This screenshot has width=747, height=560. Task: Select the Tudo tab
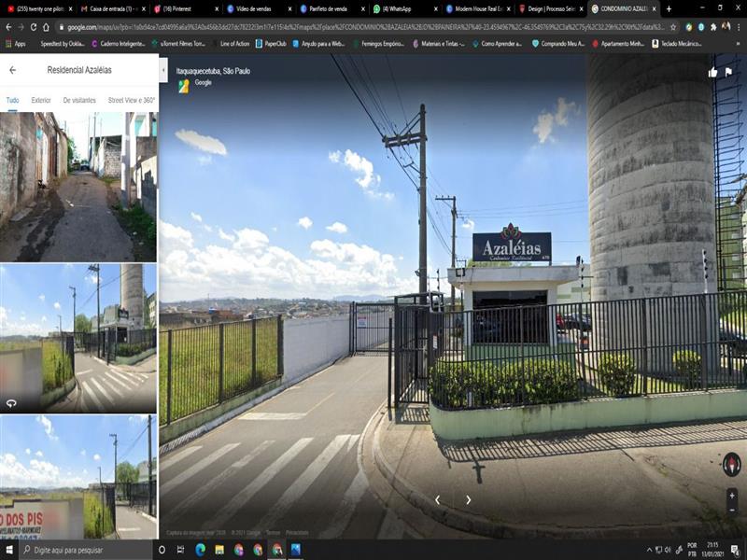12,100
